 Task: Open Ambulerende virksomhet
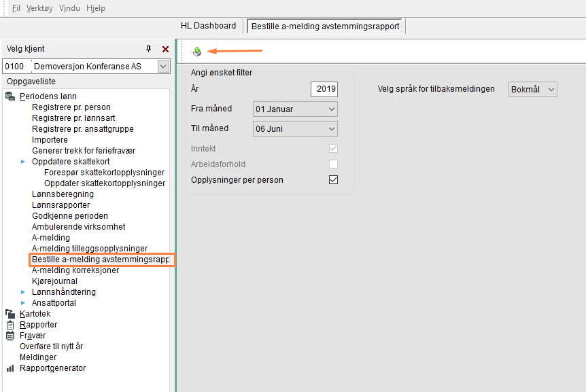point(78,227)
